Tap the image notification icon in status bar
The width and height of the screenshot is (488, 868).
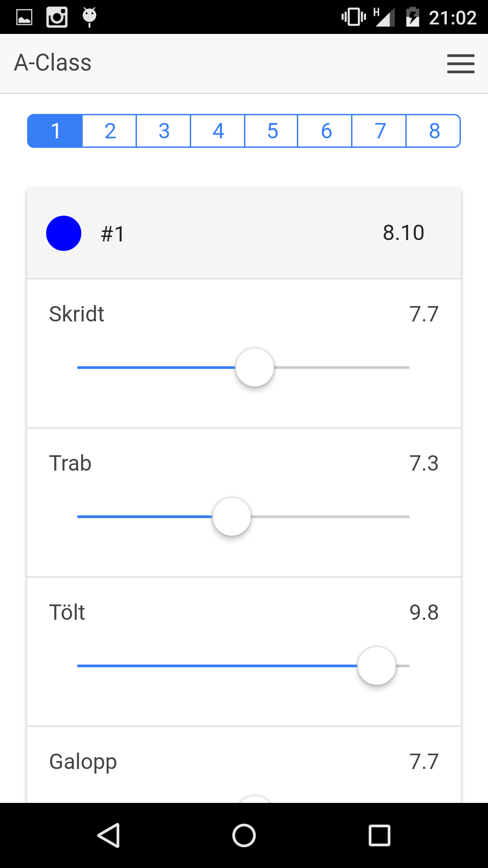pyautogui.click(x=24, y=17)
